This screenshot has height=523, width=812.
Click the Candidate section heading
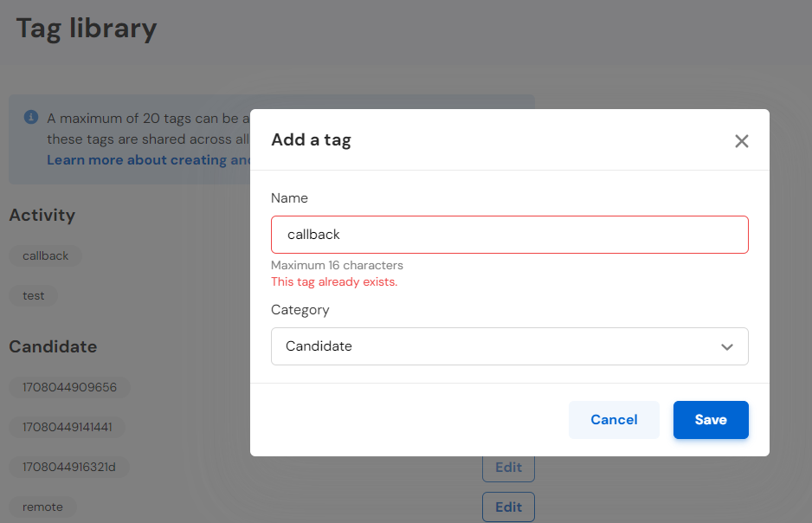(53, 346)
